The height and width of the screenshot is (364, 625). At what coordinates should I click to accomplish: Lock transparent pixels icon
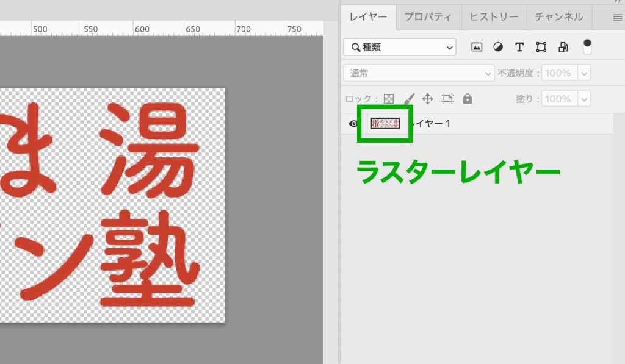389,99
